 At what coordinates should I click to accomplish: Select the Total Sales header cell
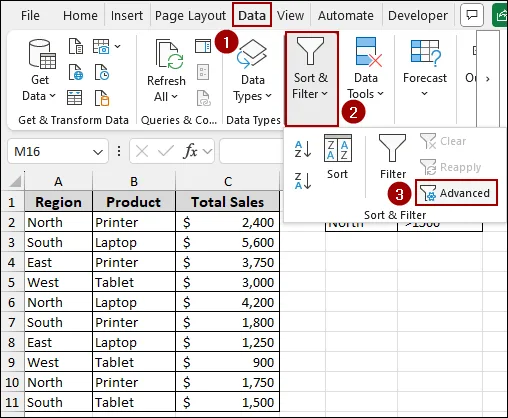coord(228,202)
